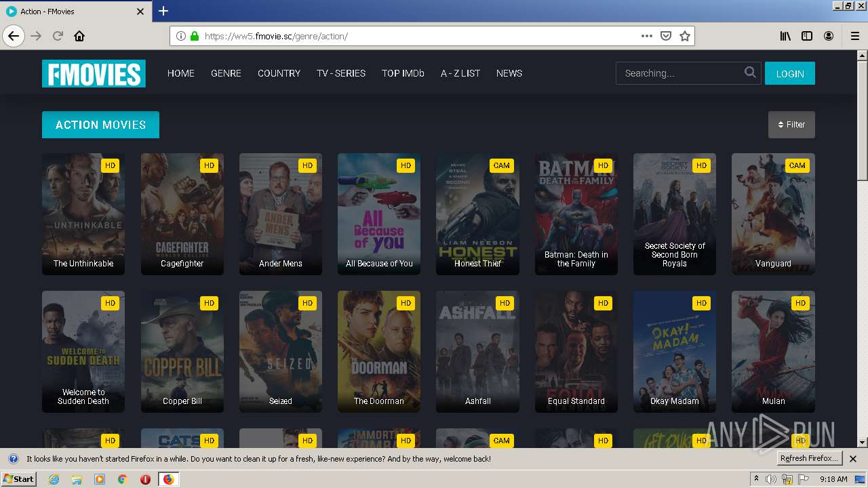Open the Firefox hamburger menu
The width and height of the screenshot is (868, 488).
click(x=854, y=36)
